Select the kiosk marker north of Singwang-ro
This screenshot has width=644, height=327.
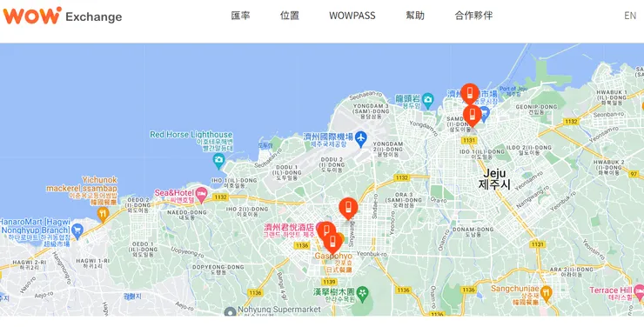pos(348,209)
